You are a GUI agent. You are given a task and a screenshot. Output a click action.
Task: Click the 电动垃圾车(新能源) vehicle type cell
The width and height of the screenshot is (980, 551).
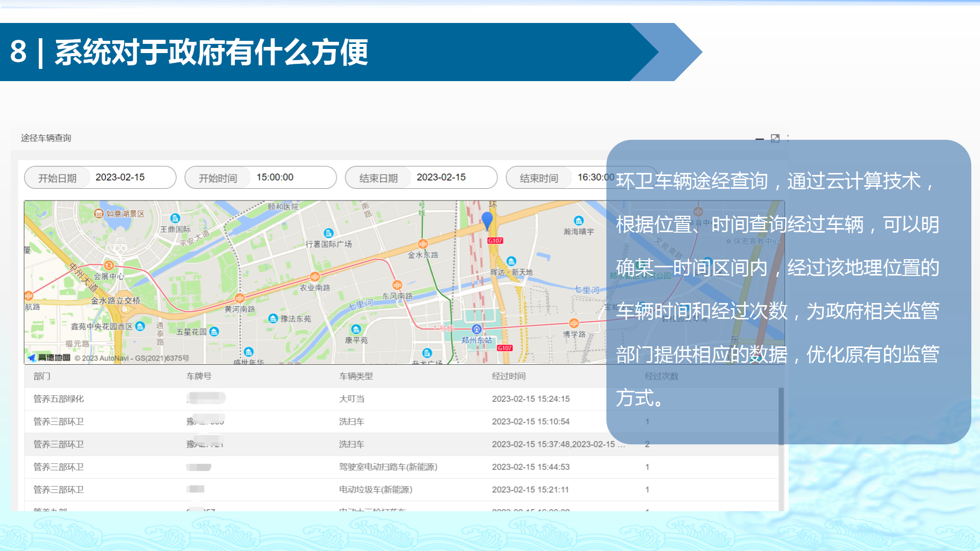pyautogui.click(x=376, y=490)
